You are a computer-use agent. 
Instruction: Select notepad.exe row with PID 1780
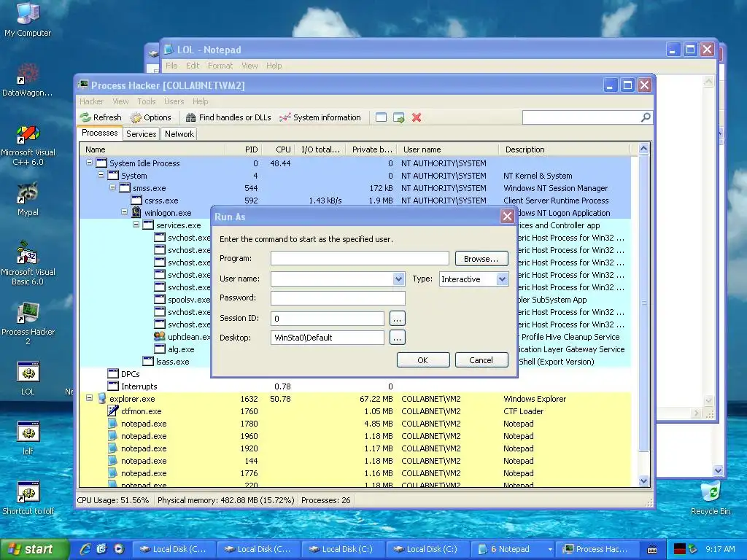[x=355, y=424]
